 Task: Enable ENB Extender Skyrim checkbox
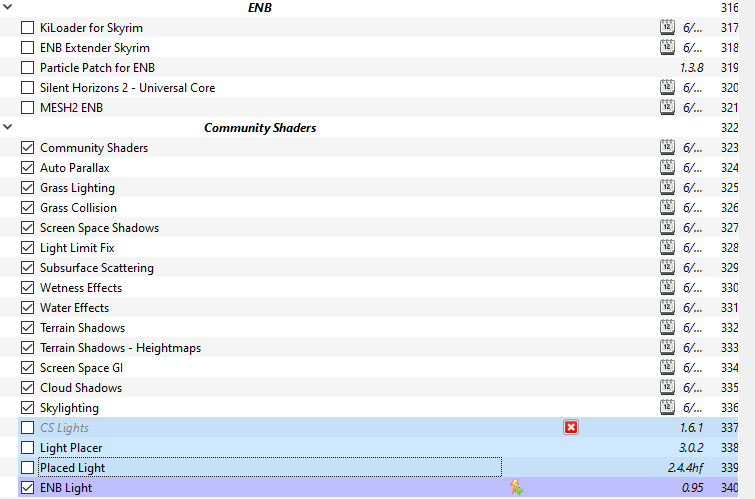coord(27,48)
